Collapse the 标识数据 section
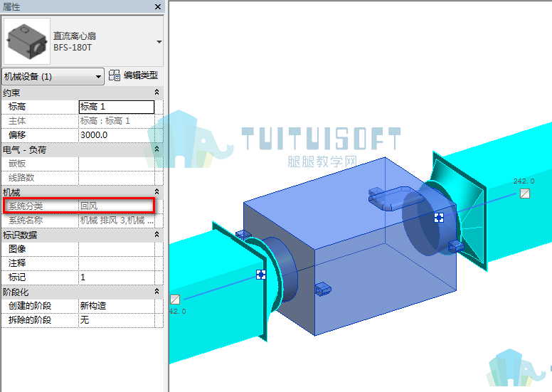The height and width of the screenshot is (392, 552). [156, 235]
